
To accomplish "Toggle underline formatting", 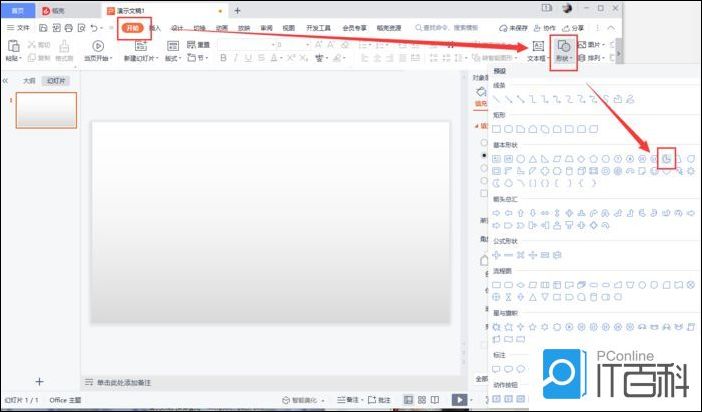I will pos(248,58).
